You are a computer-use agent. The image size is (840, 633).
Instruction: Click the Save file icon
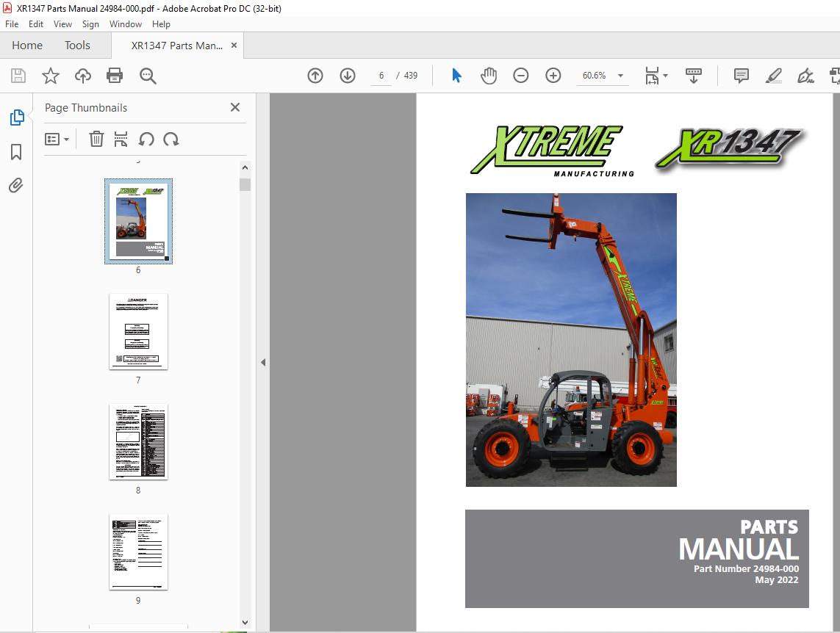[18, 76]
